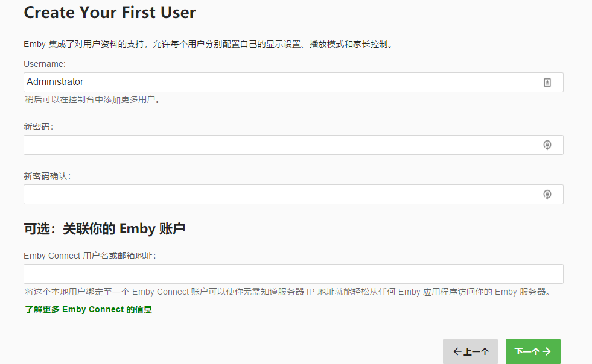The image size is (592, 364).
Task: Proceed with the green 下一个 button
Action: [x=532, y=351]
